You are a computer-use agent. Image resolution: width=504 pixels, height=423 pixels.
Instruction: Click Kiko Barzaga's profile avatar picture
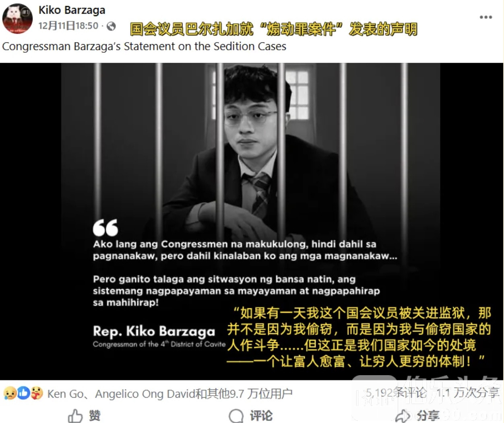coord(17,19)
